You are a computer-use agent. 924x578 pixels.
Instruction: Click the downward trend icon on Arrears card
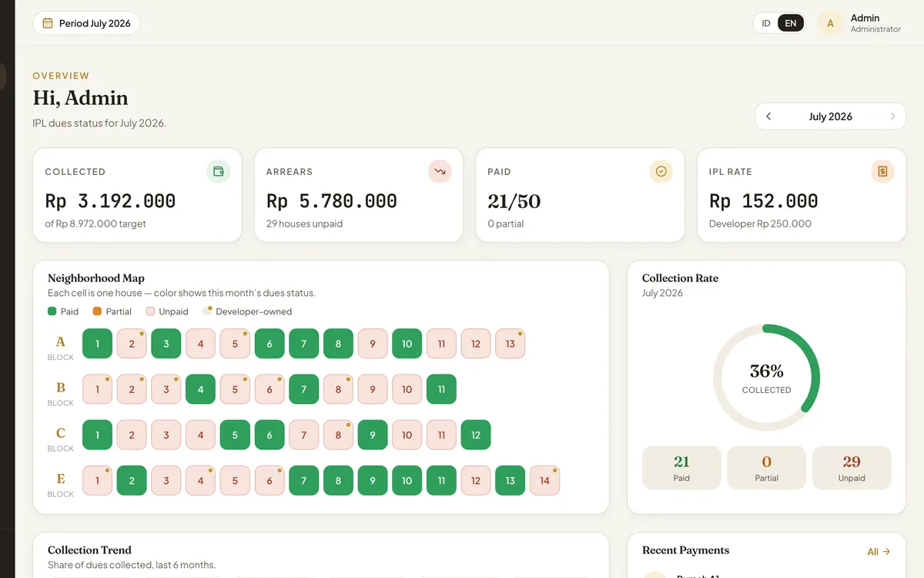pos(440,171)
